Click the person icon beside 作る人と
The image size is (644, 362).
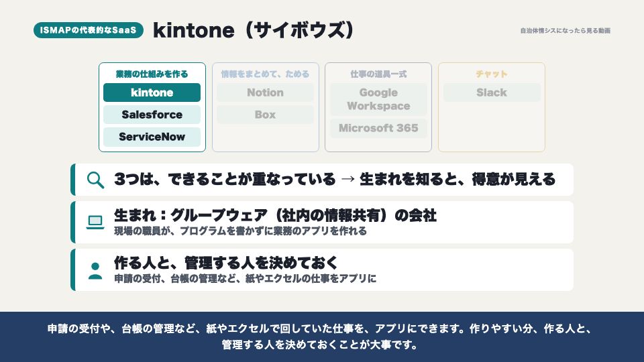[95, 270]
